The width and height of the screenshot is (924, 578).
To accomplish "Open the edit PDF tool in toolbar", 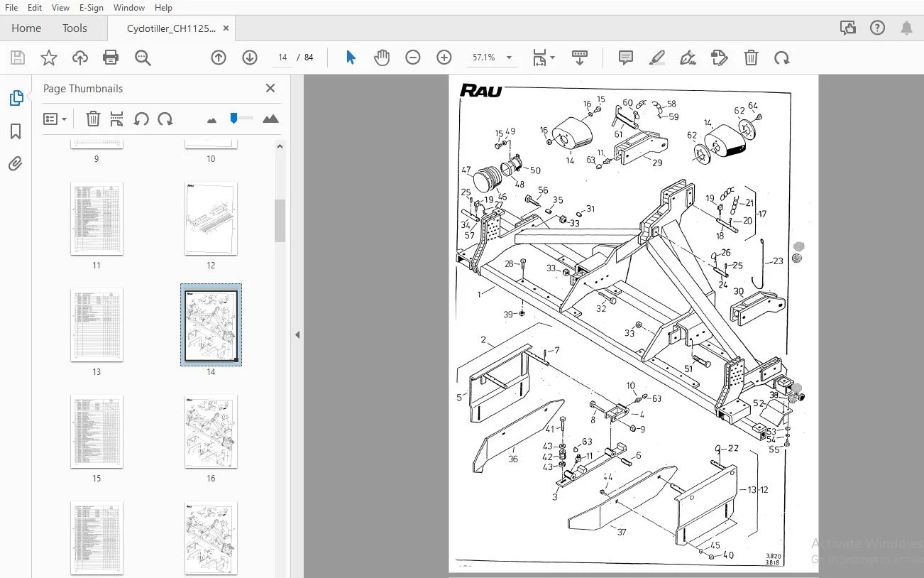I will coord(719,58).
